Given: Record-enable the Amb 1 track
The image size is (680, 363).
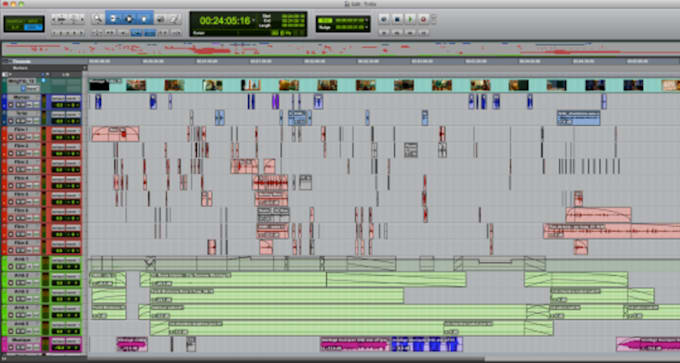Looking at the screenshot, I should pyautogui.click(x=11, y=267).
